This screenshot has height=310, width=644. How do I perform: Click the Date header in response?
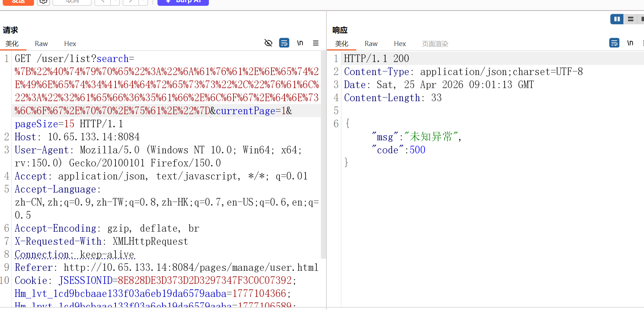(439, 85)
